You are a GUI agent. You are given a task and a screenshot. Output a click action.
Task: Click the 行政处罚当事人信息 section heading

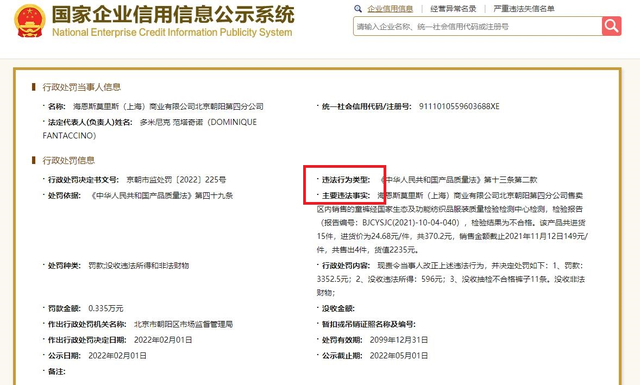point(82,87)
